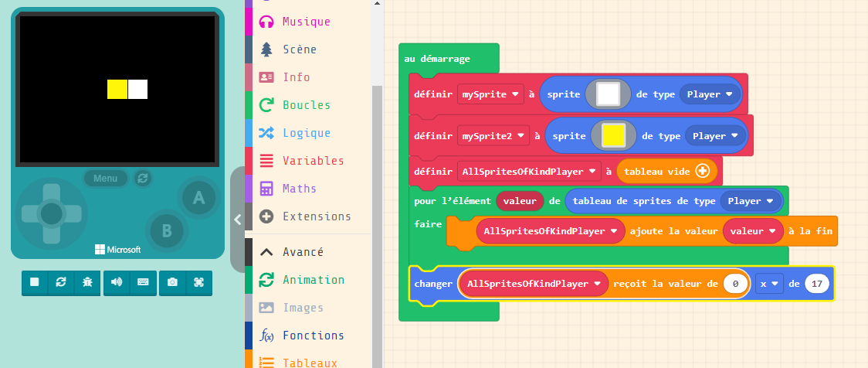Open the mySprite2 variable dropdown
This screenshot has width=868, height=368.
493,136
